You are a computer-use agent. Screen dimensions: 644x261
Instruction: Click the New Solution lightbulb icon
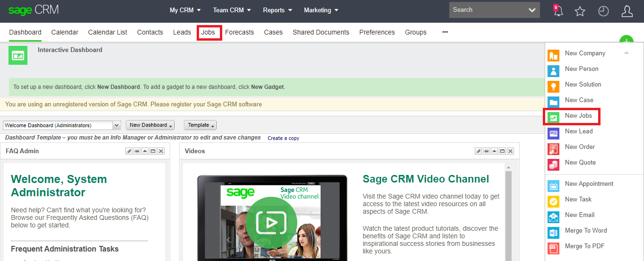(553, 87)
